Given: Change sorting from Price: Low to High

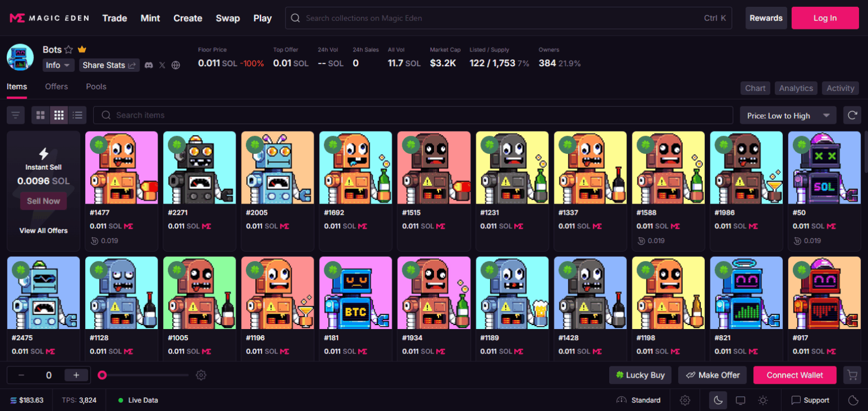Looking at the screenshot, I should click(788, 115).
